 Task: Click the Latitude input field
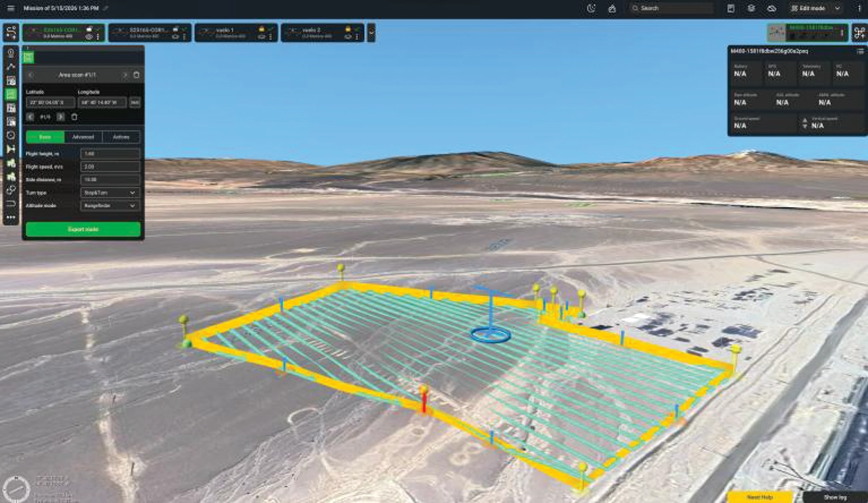point(51,103)
